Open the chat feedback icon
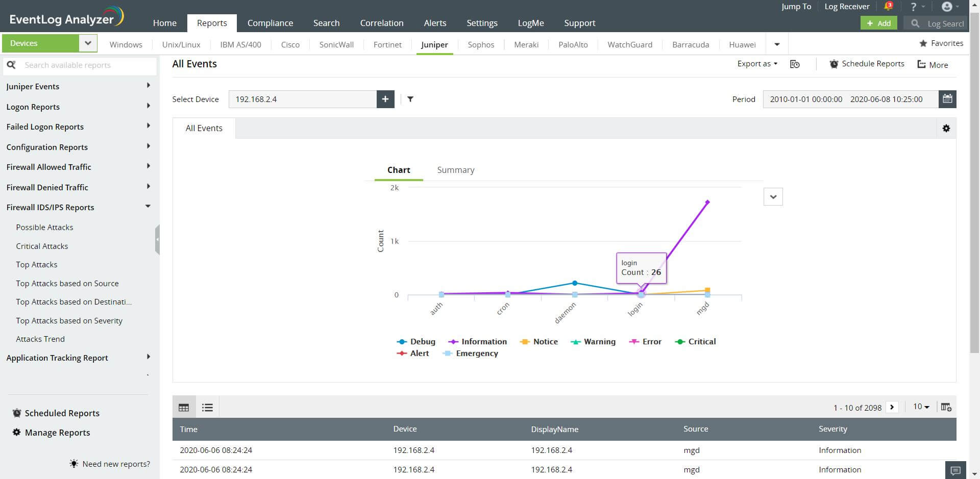The width and height of the screenshot is (980, 479). coord(956,470)
